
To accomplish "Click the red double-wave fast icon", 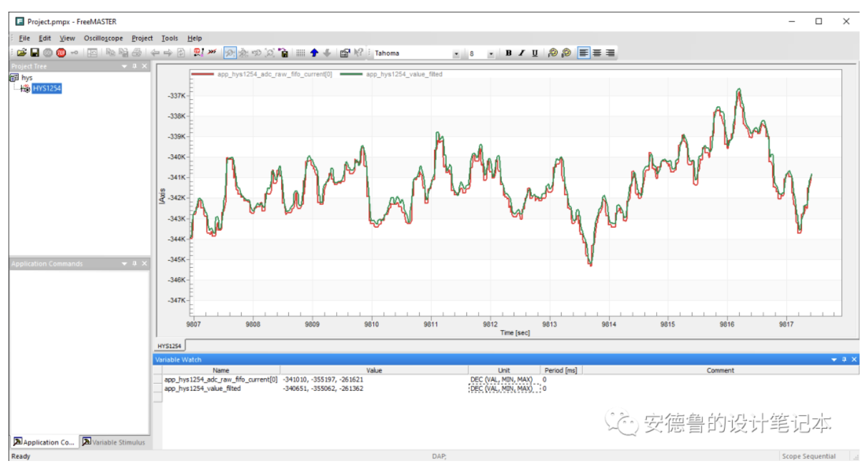I will pyautogui.click(x=212, y=53).
